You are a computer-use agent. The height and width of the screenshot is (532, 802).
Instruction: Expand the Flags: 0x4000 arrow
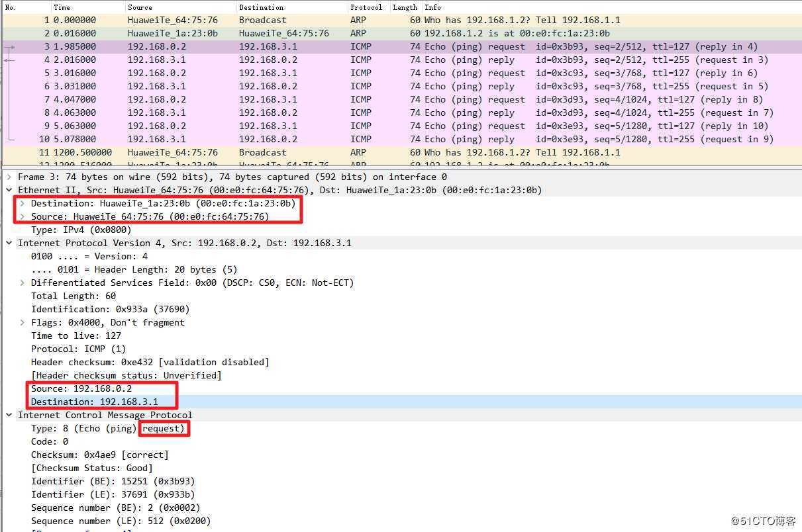click(23, 322)
